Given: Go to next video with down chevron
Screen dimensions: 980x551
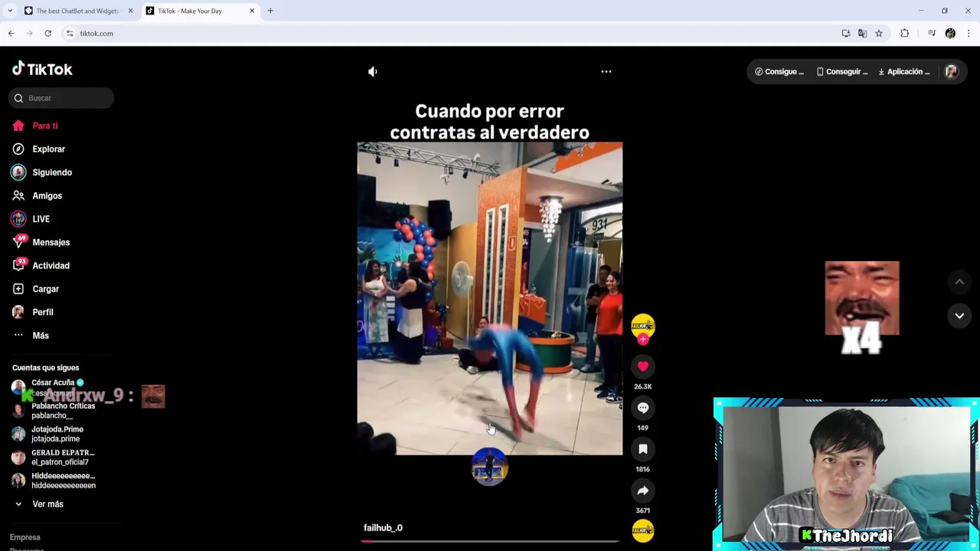Looking at the screenshot, I should [x=959, y=315].
